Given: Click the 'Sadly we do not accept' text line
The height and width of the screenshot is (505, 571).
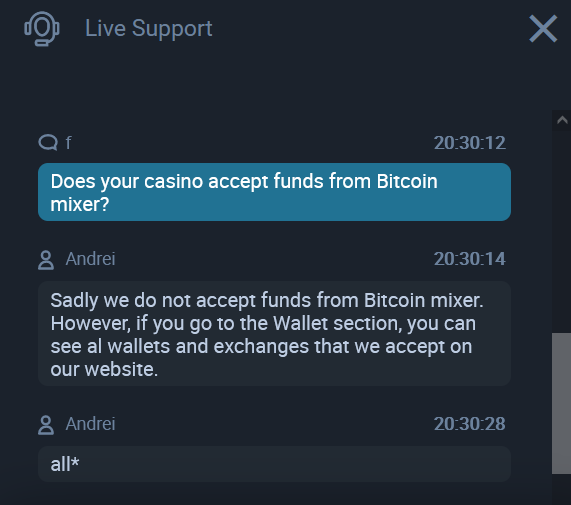Looking at the screenshot, I should (x=267, y=301).
